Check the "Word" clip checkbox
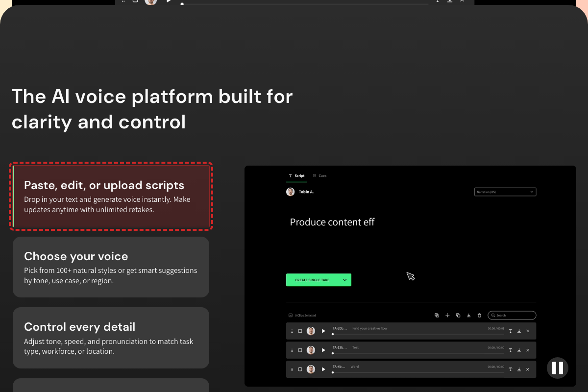The image size is (588, 392). pos(300,369)
